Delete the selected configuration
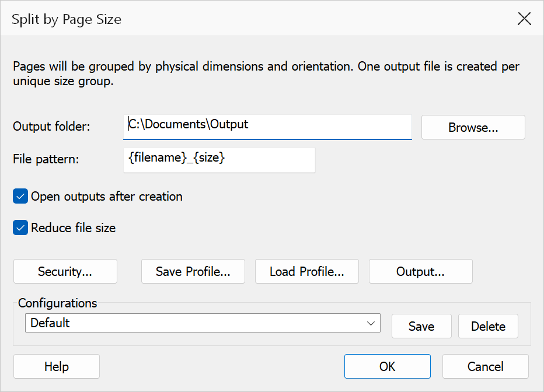The height and width of the screenshot is (392, 544). (488, 326)
